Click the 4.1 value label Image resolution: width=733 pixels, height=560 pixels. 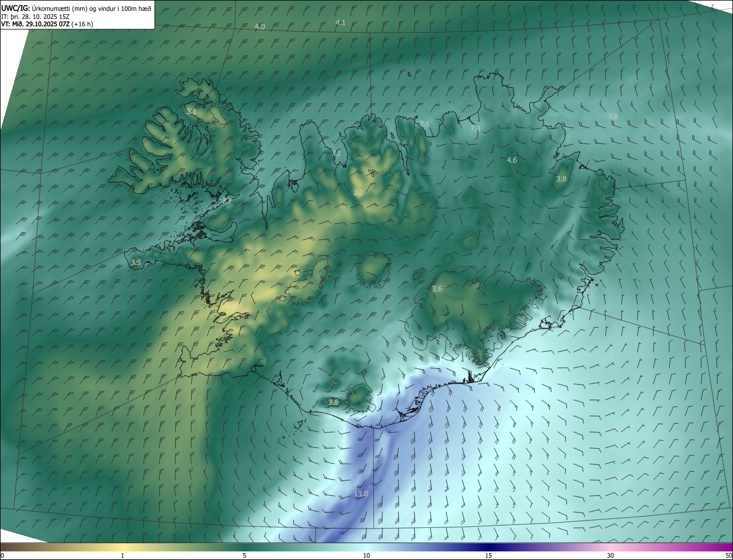340,22
